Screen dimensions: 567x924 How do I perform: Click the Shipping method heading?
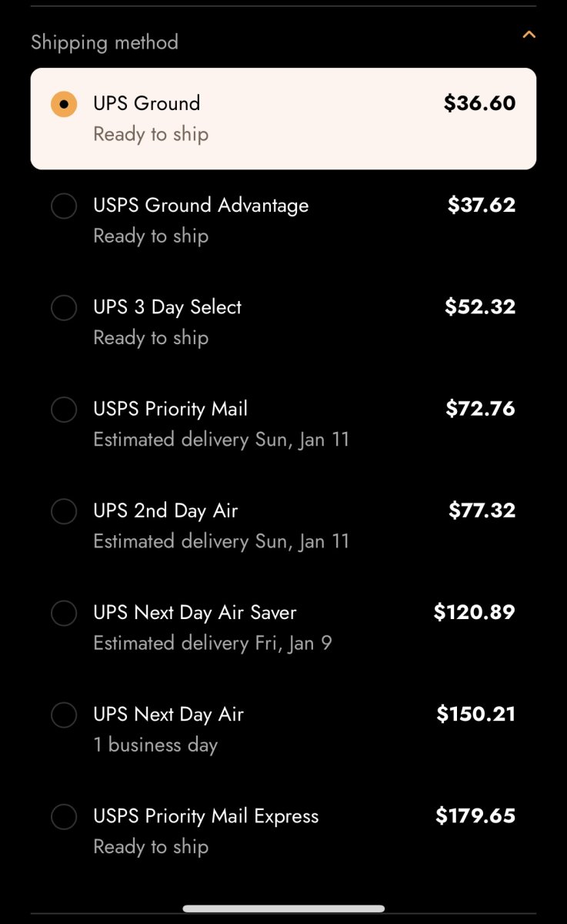coord(105,42)
